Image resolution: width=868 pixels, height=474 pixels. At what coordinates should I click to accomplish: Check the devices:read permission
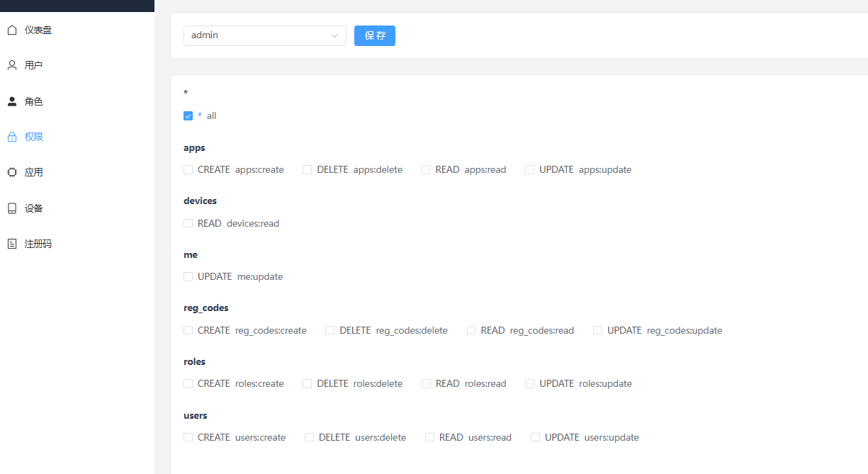(x=188, y=224)
